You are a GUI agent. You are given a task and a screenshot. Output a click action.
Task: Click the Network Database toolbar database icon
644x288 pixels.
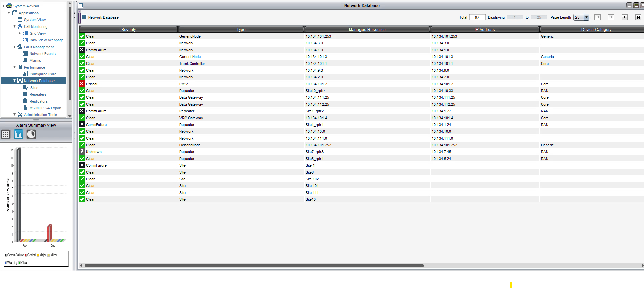coord(84,17)
